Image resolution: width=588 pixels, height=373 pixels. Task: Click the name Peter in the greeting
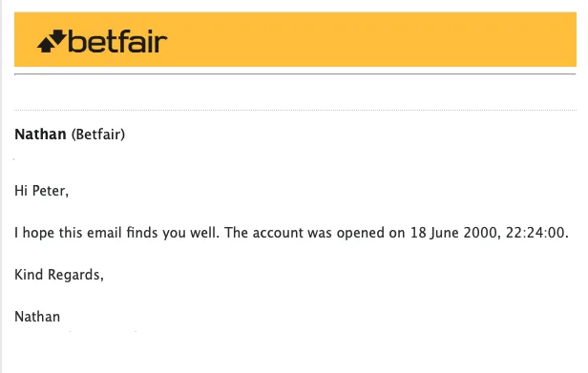click(x=51, y=191)
